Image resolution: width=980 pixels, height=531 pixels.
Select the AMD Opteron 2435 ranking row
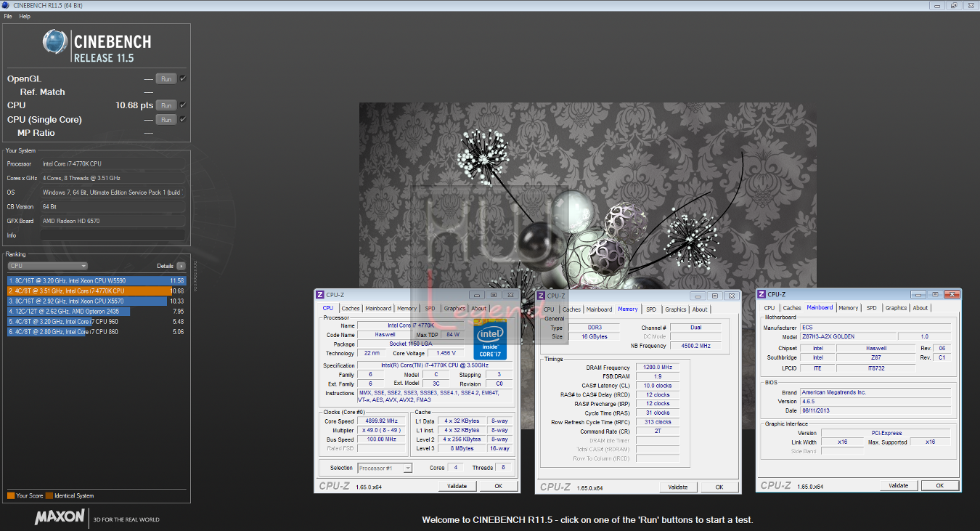click(x=97, y=311)
